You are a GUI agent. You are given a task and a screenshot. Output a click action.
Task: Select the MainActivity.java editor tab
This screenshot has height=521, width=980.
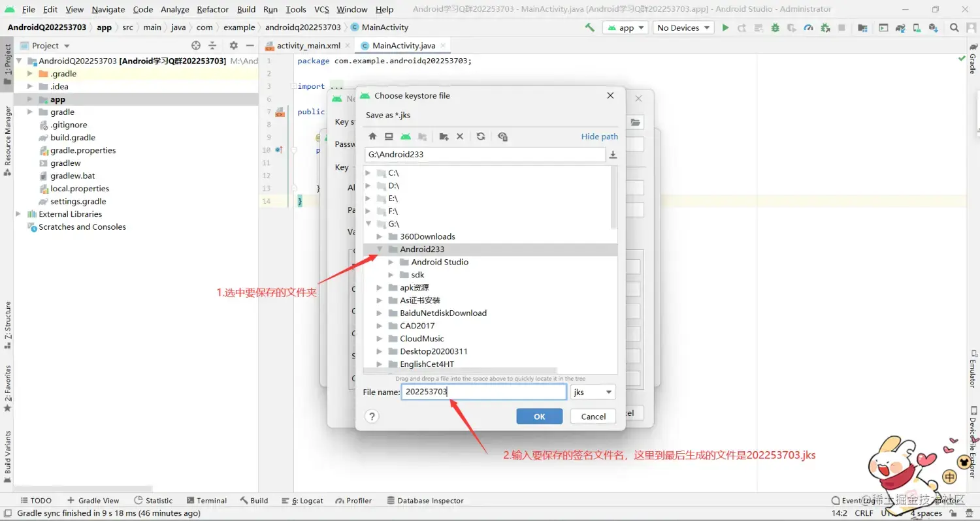[403, 46]
